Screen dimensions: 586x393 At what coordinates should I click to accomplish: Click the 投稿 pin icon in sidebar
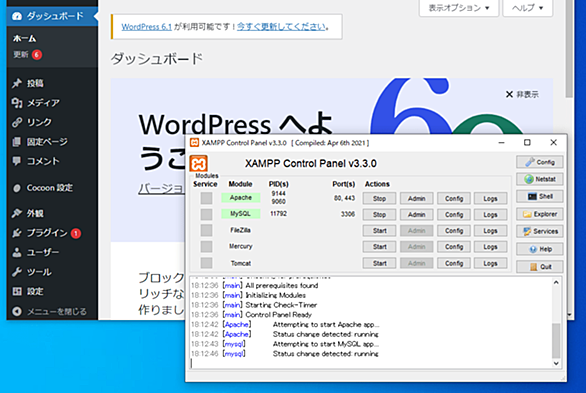pyautogui.click(x=17, y=83)
